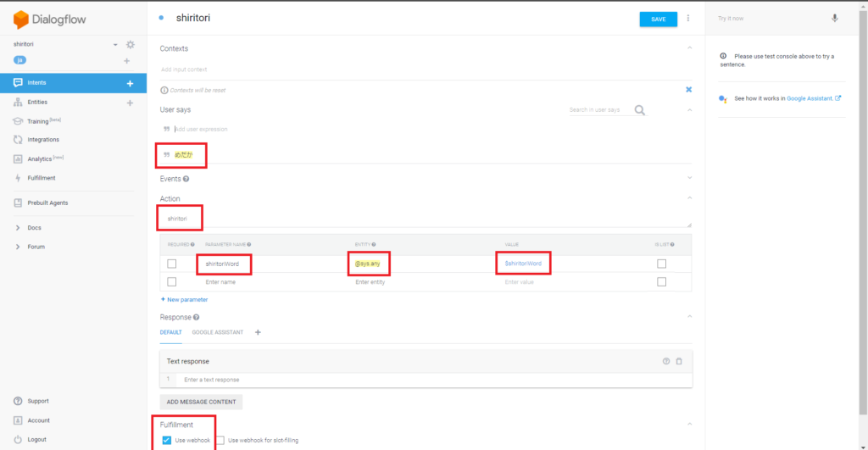Check Required for the shiritoriWord parameter
Screen dimensions: 868x450
tap(172, 264)
